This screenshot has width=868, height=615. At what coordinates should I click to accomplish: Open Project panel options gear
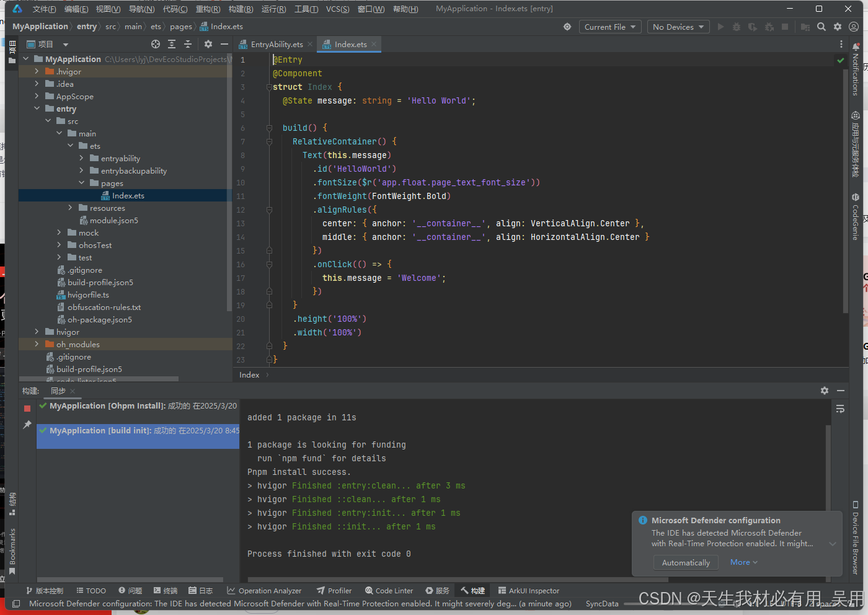(208, 44)
